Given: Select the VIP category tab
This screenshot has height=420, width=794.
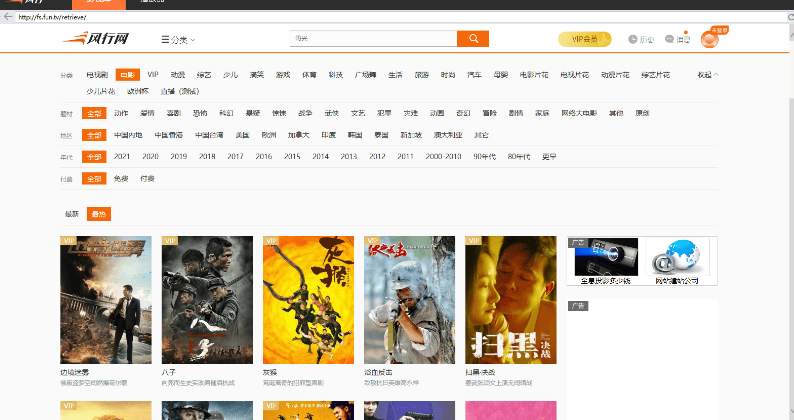Looking at the screenshot, I should (153, 75).
